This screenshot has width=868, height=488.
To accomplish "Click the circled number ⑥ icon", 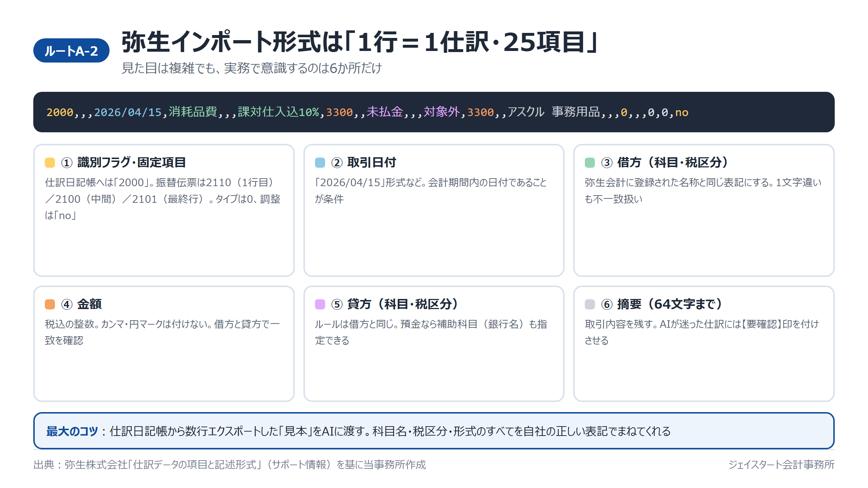I will pyautogui.click(x=607, y=304).
